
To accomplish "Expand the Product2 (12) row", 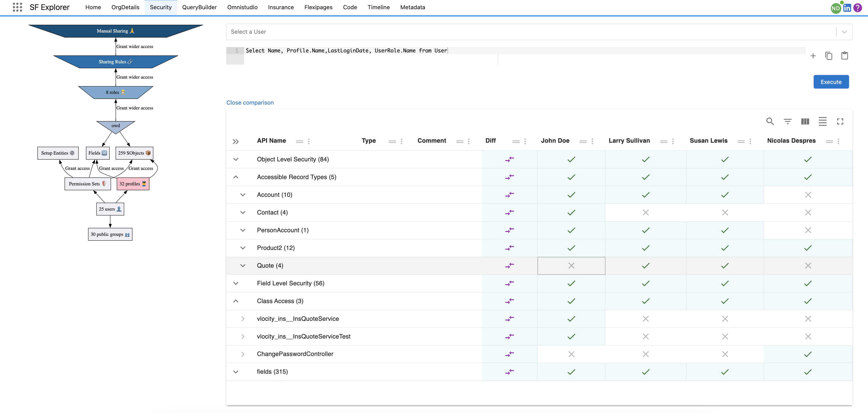I will pyautogui.click(x=243, y=248).
